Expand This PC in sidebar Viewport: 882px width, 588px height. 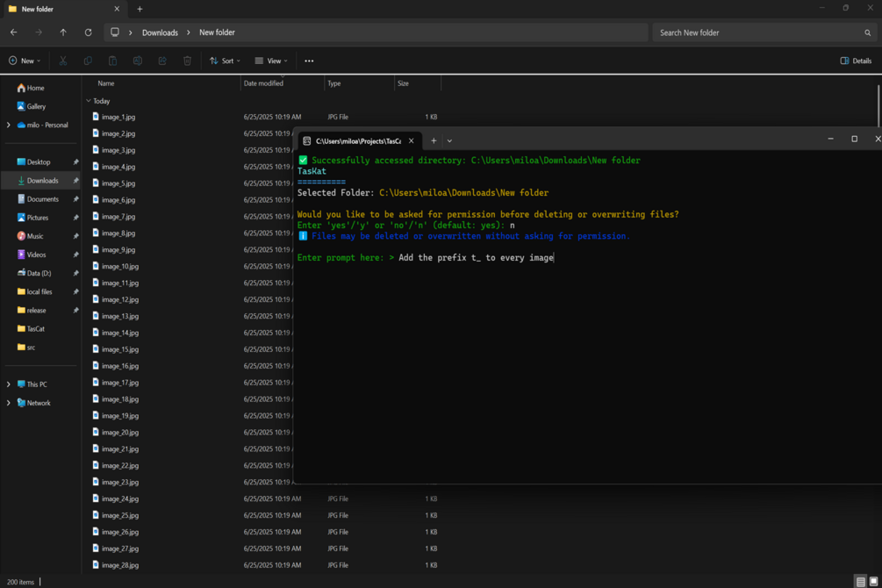tap(9, 384)
